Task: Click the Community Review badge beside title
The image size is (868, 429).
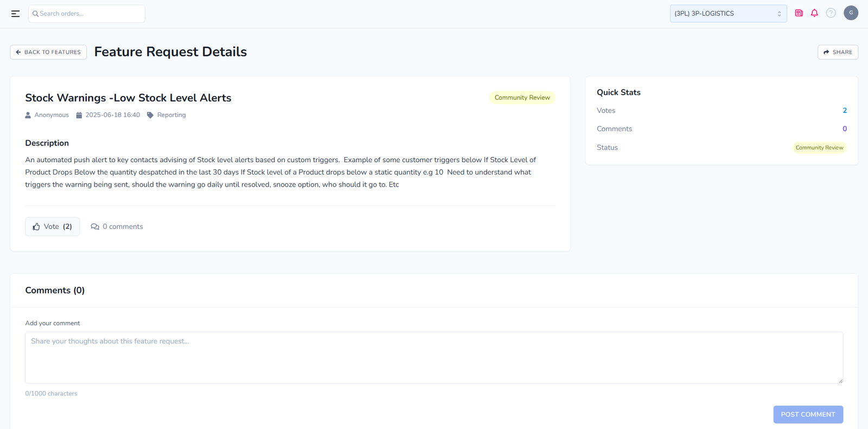Action: [x=522, y=98]
